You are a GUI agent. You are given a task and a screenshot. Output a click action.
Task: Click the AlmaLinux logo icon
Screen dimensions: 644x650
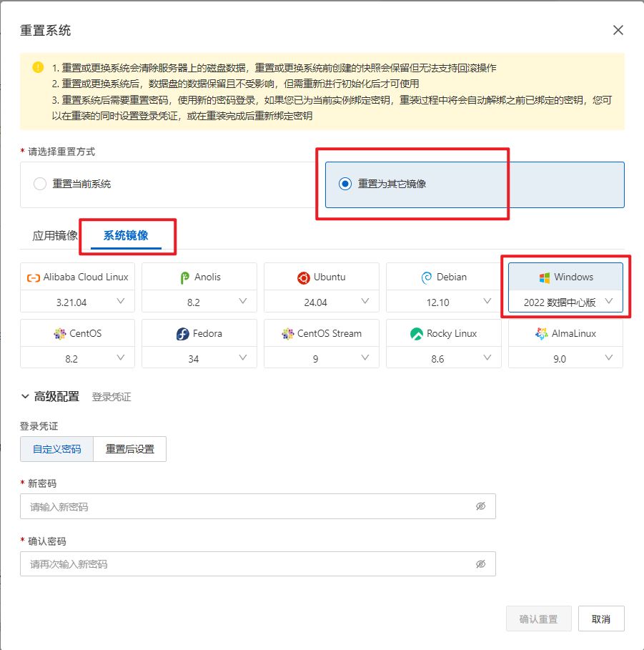541,333
